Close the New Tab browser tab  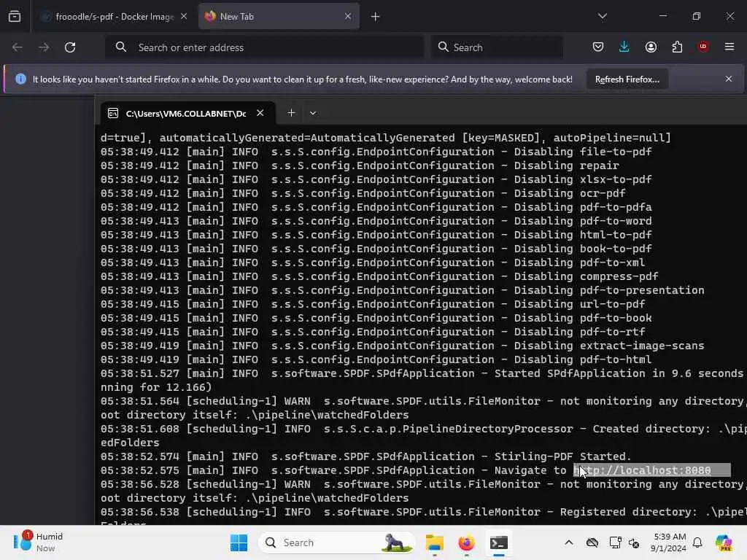point(348,17)
